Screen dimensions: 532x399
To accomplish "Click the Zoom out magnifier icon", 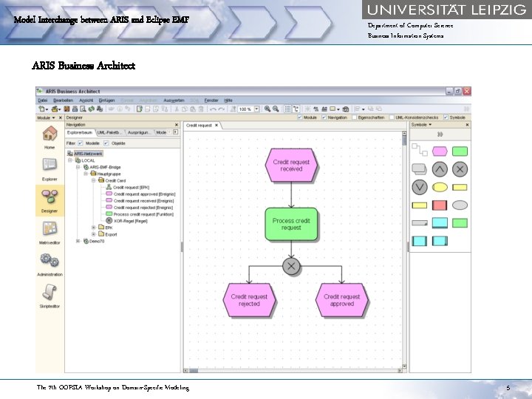I will point(276,109).
